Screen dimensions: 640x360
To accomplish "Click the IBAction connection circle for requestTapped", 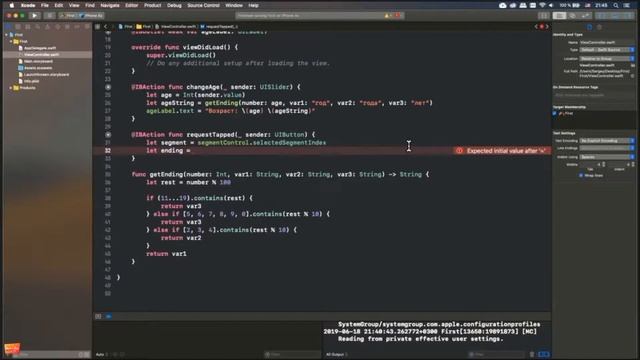I will (x=108, y=134).
